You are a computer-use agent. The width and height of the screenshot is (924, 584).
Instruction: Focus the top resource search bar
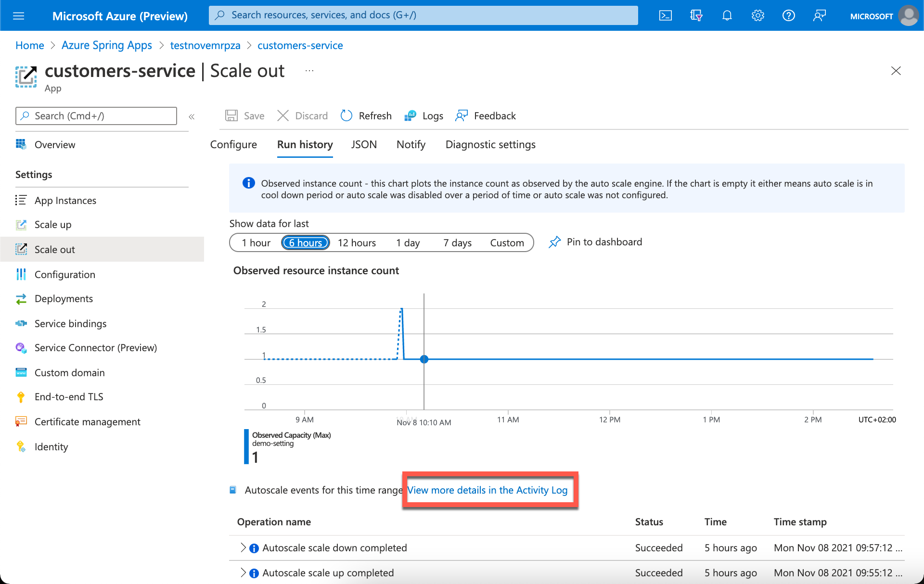tap(423, 15)
